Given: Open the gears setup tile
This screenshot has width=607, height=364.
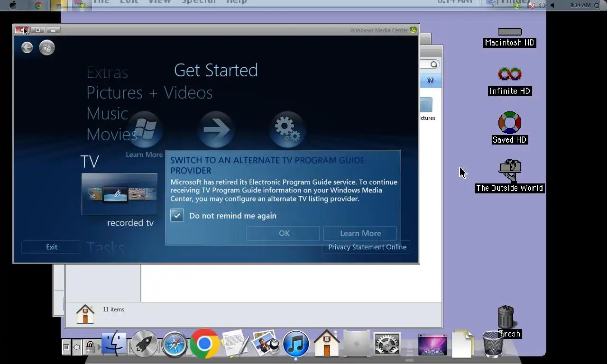Looking at the screenshot, I should [x=287, y=130].
